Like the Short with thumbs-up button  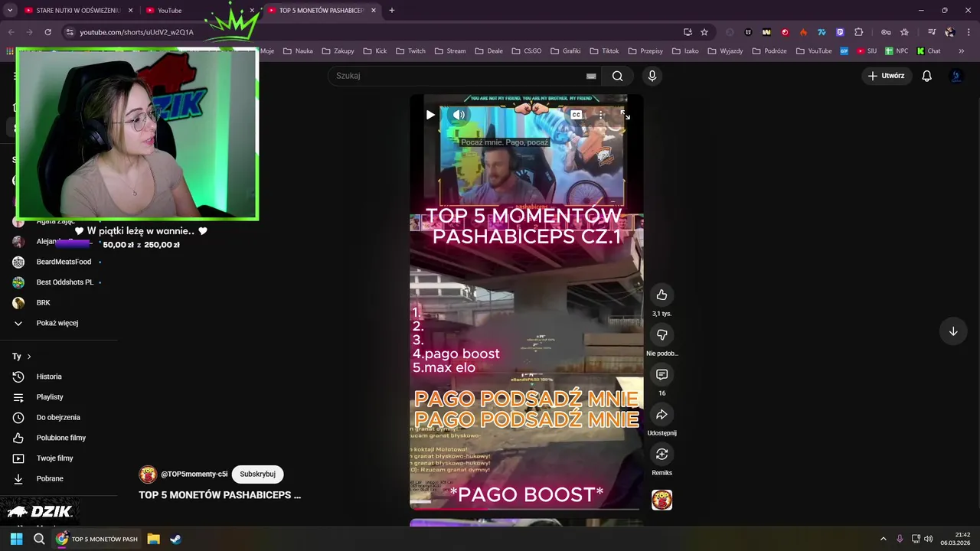(661, 295)
